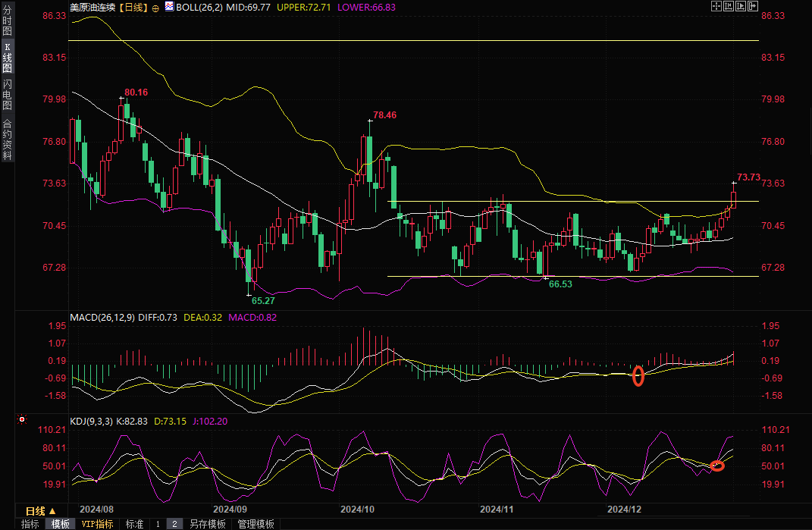Open the 合约资料 side tab
This screenshot has height=530, width=812.
pyautogui.click(x=7, y=139)
